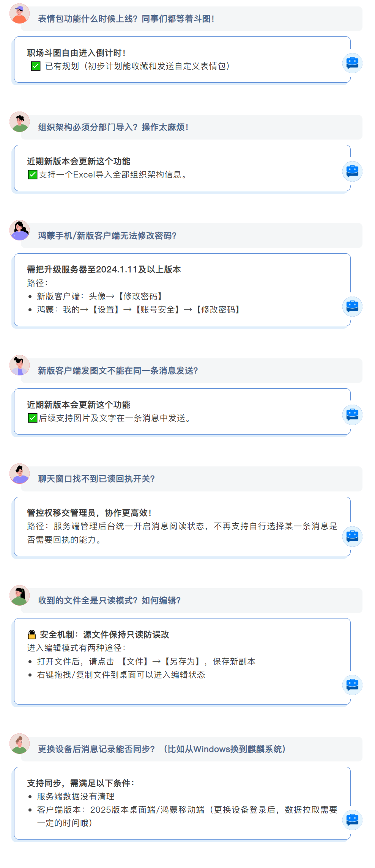Open the question 收到的文件全是只读模式
This screenshot has width=375, height=868.
(x=109, y=600)
